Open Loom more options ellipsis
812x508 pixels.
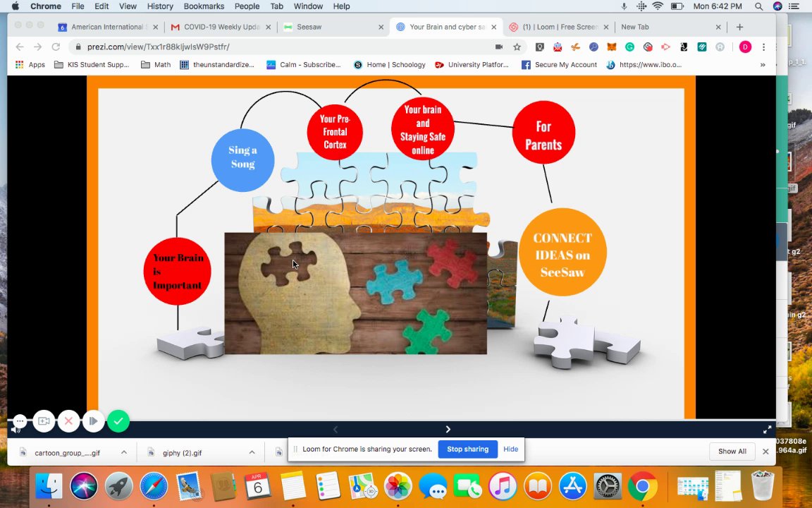click(20, 421)
